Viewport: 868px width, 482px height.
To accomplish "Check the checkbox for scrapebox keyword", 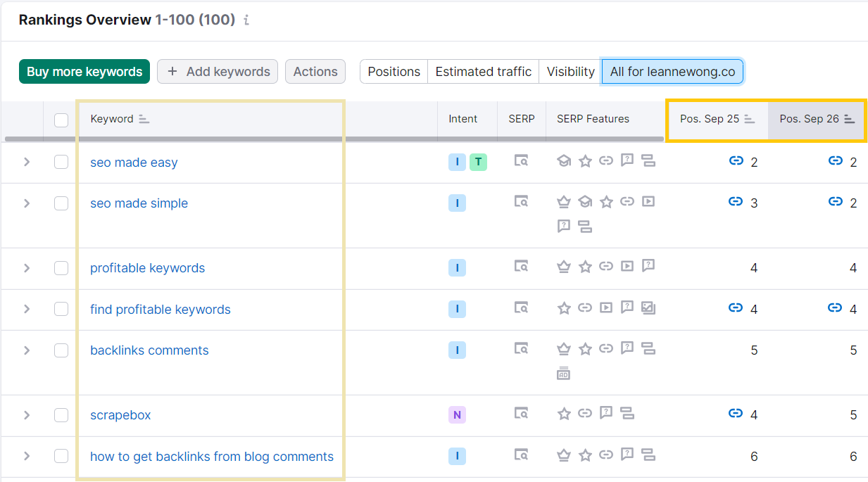I will (x=61, y=415).
